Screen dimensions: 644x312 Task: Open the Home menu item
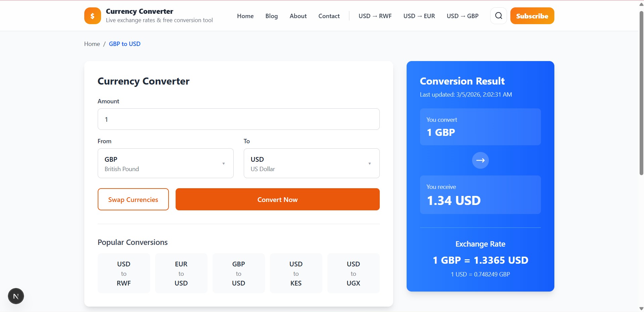(245, 16)
